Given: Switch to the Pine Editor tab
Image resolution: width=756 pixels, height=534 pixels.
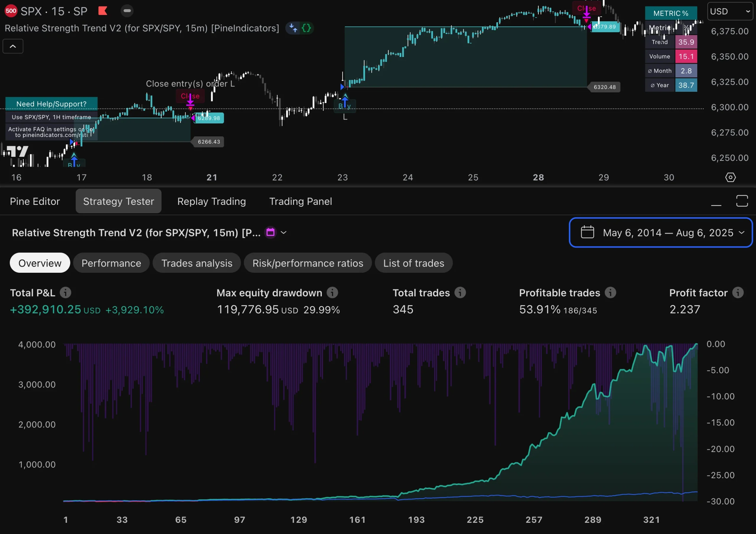Looking at the screenshot, I should [35, 201].
